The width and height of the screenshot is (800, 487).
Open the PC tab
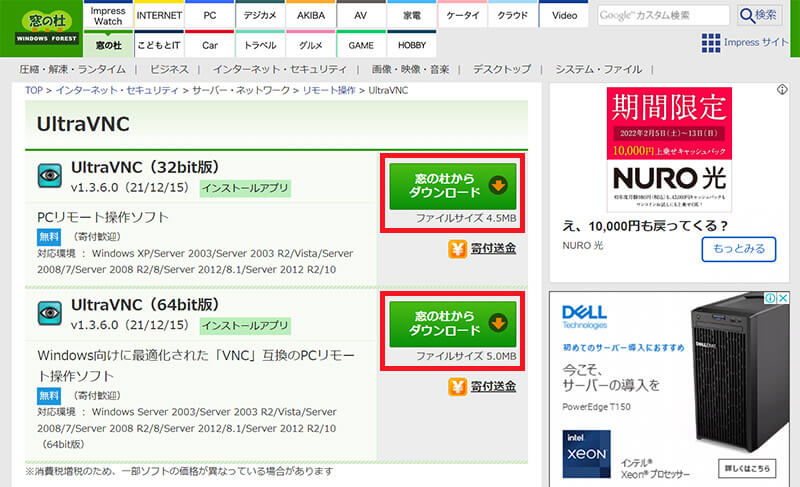[x=210, y=15]
